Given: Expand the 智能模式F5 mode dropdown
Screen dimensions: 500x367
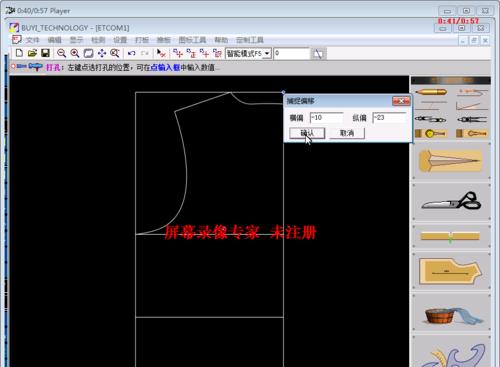Looking at the screenshot, I should [x=267, y=53].
